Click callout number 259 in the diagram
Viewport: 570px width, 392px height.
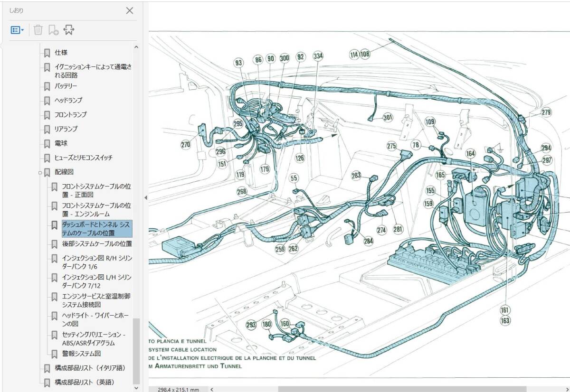coord(280,248)
